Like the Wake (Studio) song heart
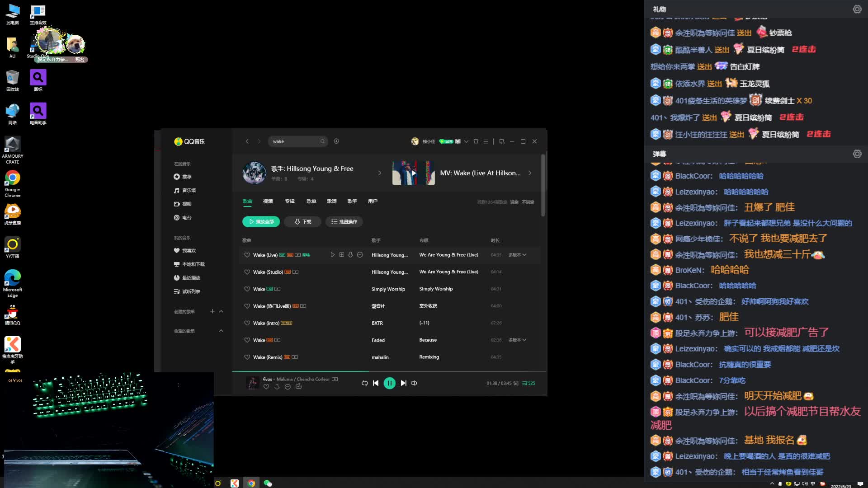The height and width of the screenshot is (488, 868). [247, 272]
